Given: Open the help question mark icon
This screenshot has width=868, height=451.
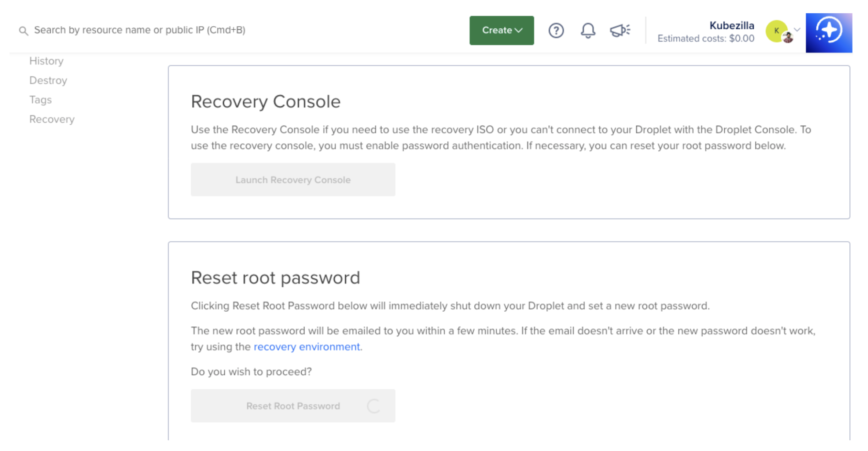Looking at the screenshot, I should tap(556, 30).
